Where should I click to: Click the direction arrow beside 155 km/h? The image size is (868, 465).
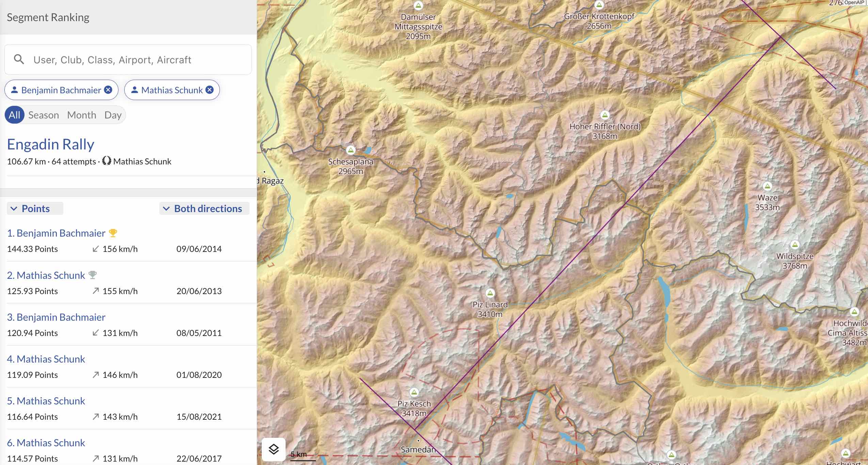(x=96, y=291)
